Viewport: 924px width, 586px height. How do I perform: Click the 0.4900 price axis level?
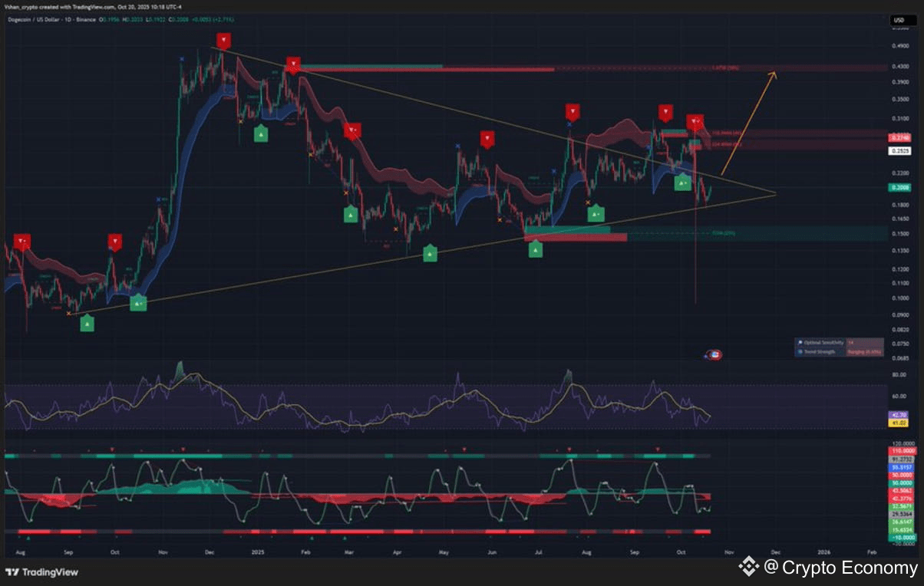899,44
